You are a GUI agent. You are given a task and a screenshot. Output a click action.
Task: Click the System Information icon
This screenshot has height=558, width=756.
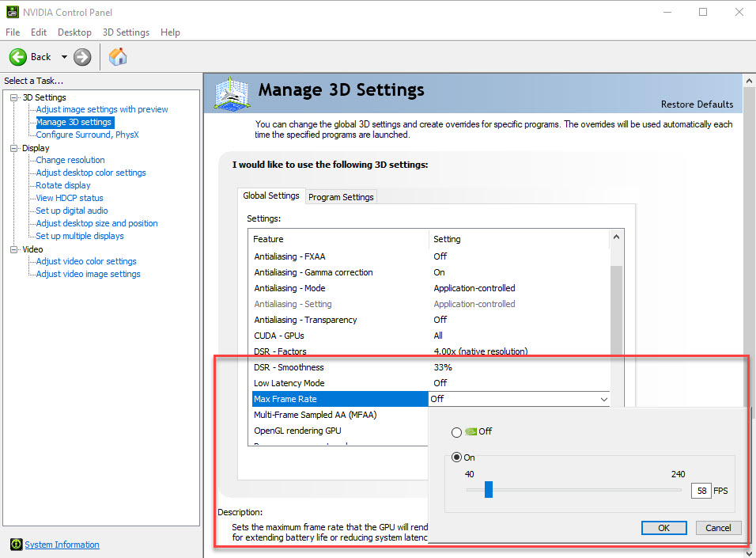tap(16, 545)
